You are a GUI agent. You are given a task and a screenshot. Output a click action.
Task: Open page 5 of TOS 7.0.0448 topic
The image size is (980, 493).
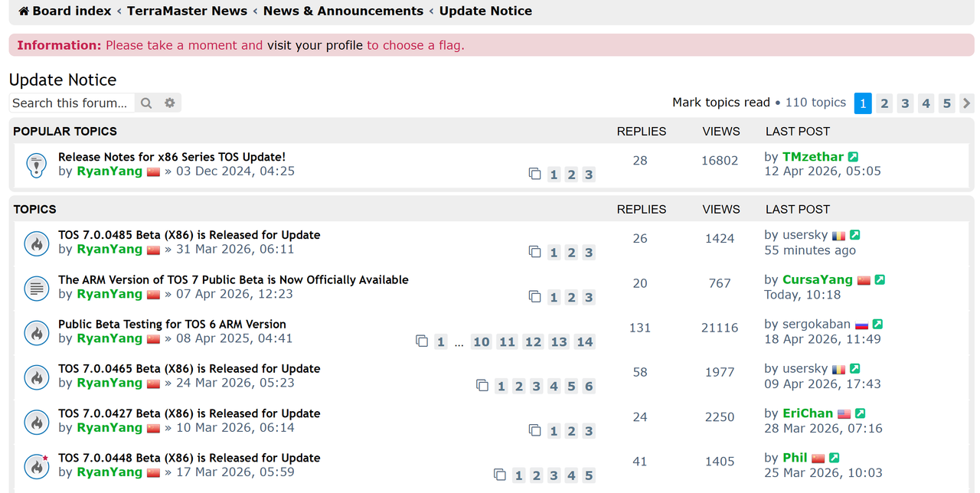click(x=589, y=475)
